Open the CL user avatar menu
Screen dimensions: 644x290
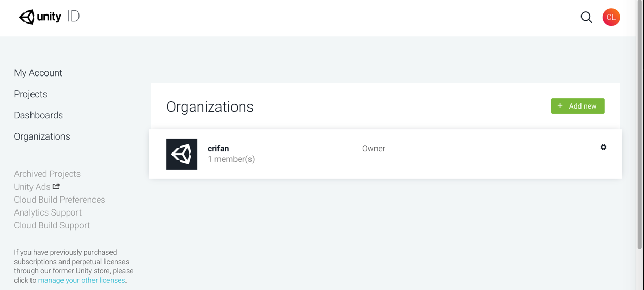(x=611, y=17)
